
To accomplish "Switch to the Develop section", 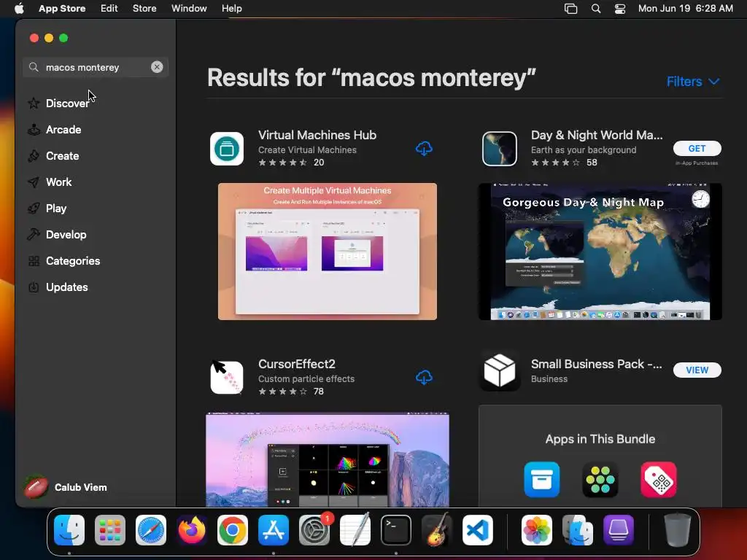I will [x=66, y=234].
